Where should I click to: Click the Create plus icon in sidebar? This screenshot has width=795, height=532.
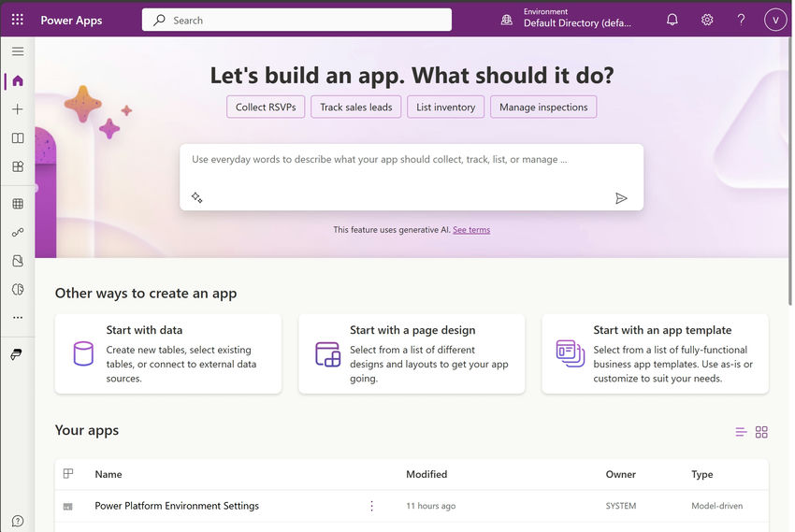pyautogui.click(x=18, y=109)
